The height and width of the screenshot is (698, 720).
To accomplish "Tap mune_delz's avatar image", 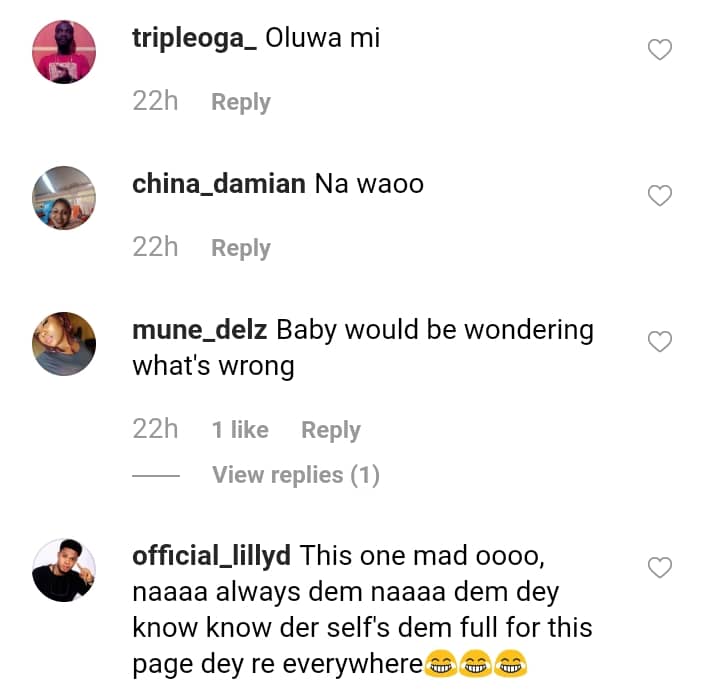I will click(64, 344).
